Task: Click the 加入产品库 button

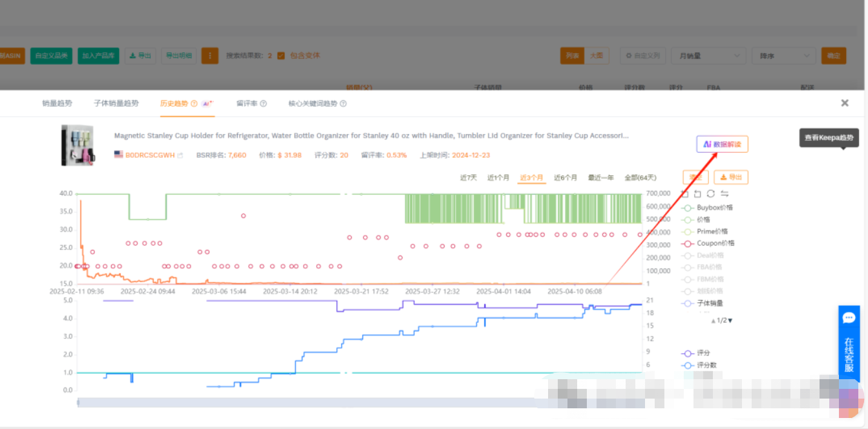Action: [x=98, y=56]
